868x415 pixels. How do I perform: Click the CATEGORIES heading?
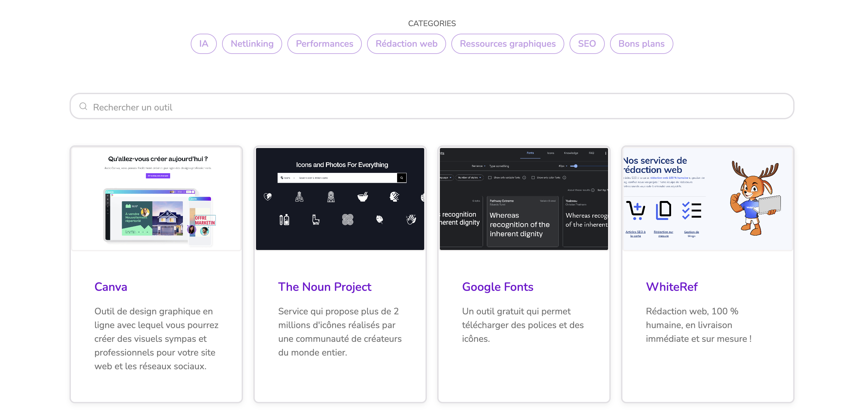pos(432,23)
